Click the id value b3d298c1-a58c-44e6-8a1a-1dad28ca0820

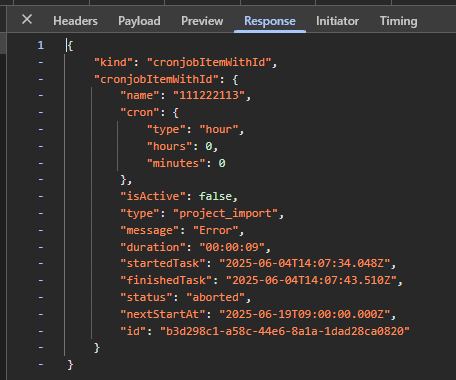tap(285, 331)
